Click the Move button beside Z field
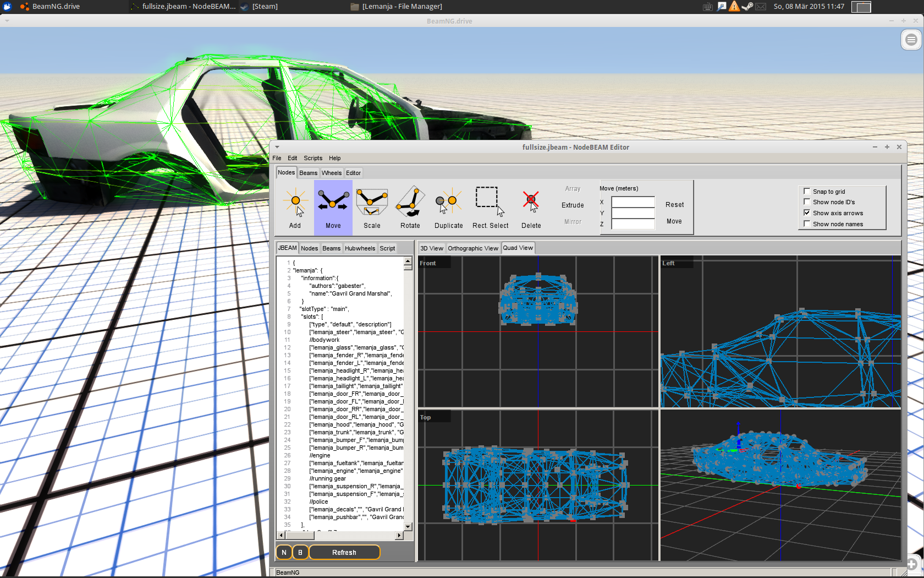The width and height of the screenshot is (924, 578). coord(674,221)
